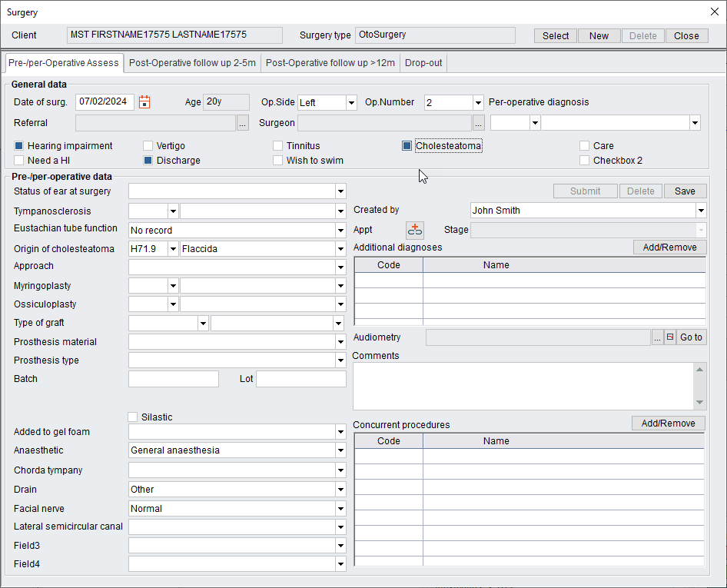Click the New surgery button
The width and height of the screenshot is (727, 588).
(599, 35)
